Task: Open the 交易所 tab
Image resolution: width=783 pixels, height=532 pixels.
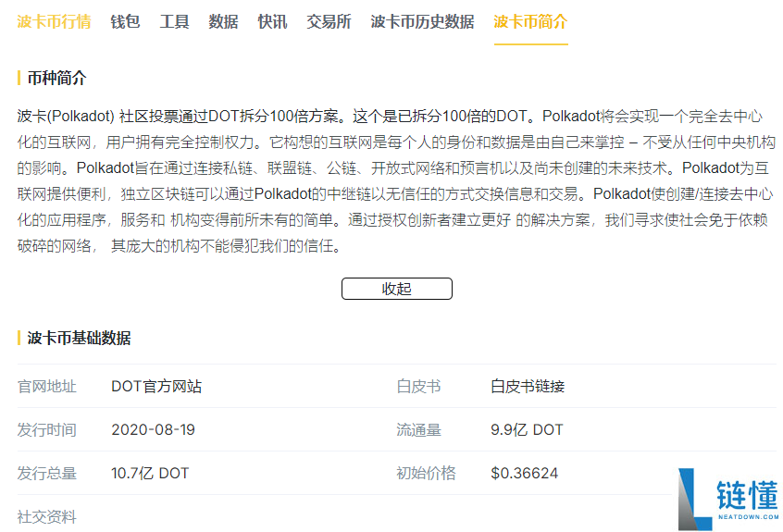Action: (329, 21)
